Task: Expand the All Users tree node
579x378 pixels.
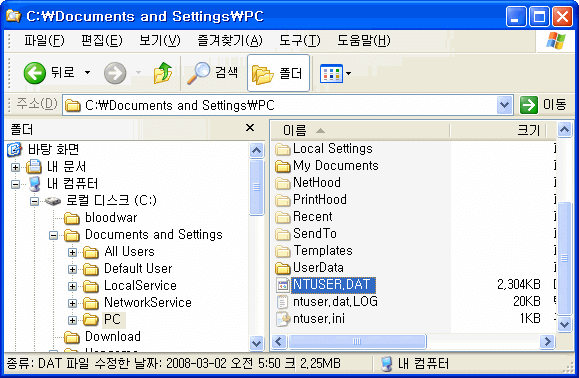Action: pos(72,252)
